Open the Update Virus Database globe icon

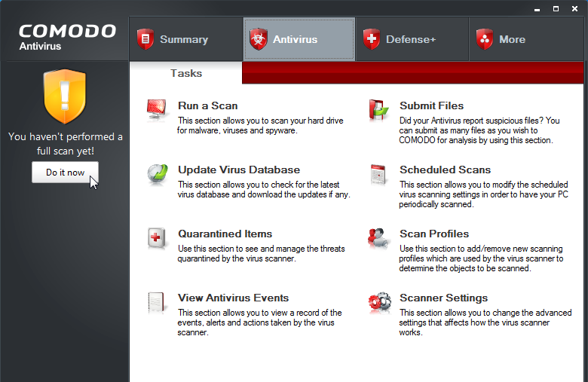tap(157, 174)
